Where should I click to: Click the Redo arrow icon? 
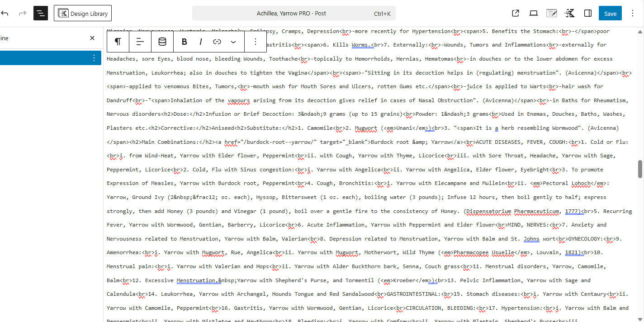click(x=23, y=13)
